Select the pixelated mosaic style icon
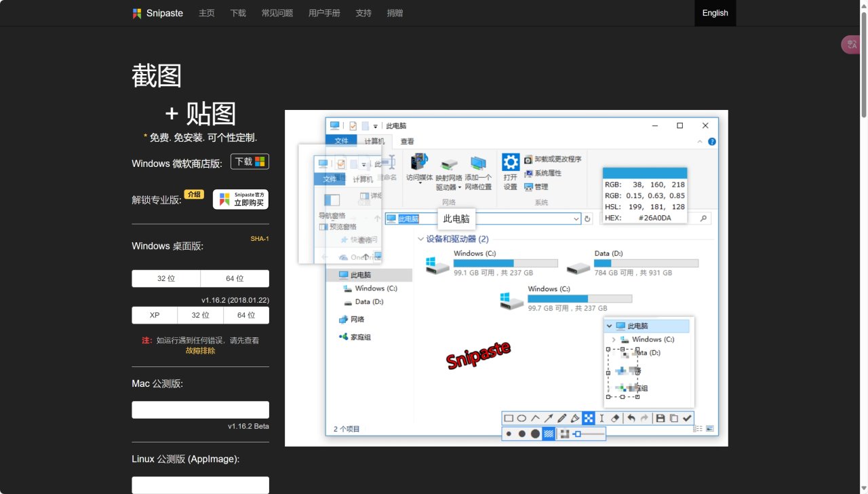 point(565,434)
